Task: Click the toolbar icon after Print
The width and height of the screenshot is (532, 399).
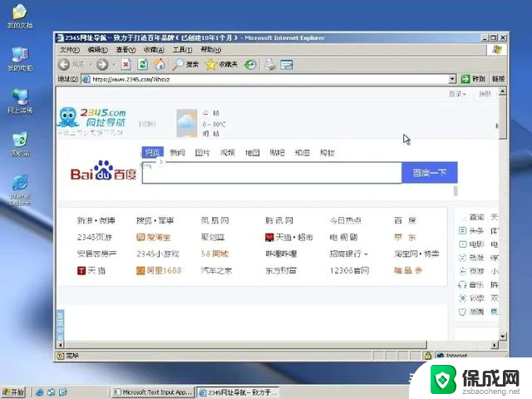Action: pyautogui.click(x=287, y=65)
